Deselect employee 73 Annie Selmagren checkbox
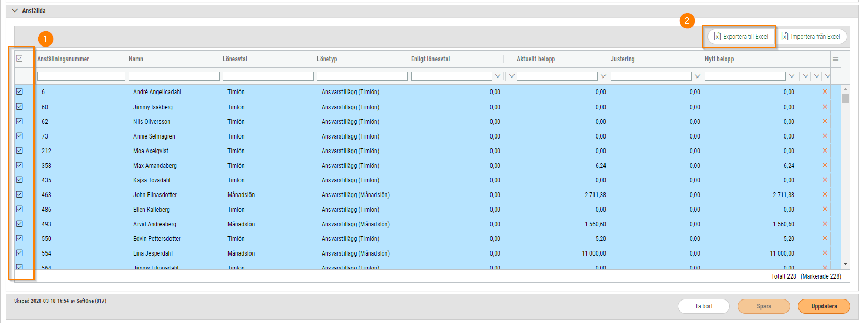This screenshot has width=868, height=323. click(x=19, y=136)
